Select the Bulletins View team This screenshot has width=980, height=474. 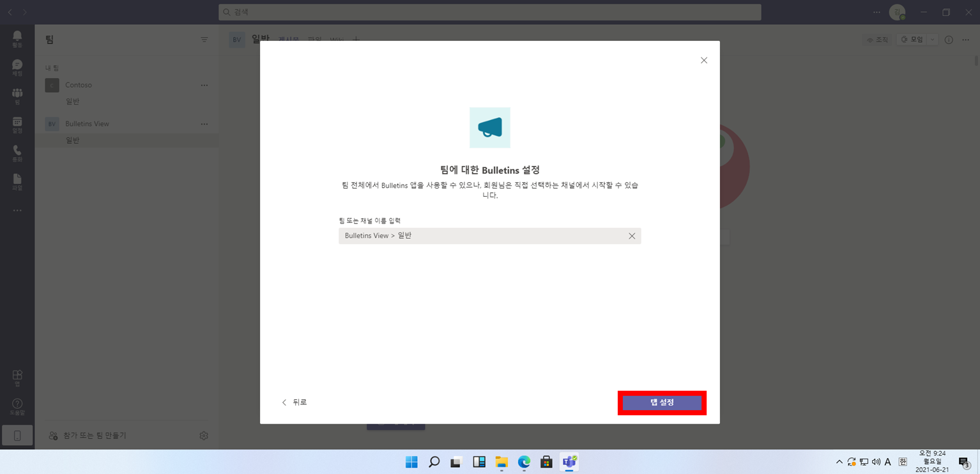click(126, 124)
